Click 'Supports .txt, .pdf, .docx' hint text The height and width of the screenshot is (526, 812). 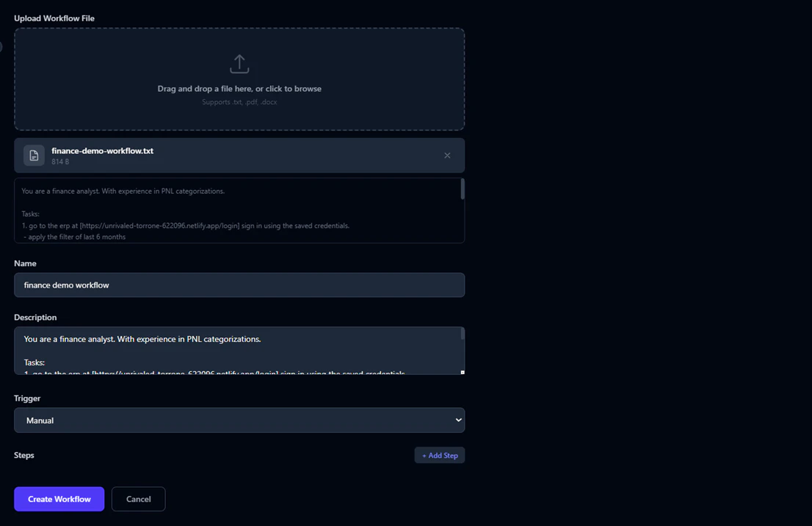[239, 102]
